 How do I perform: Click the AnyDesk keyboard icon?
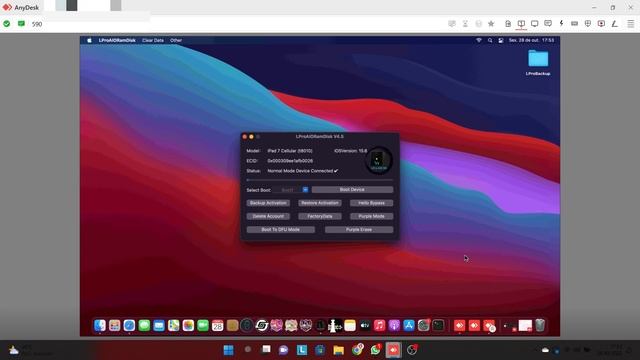click(574, 24)
